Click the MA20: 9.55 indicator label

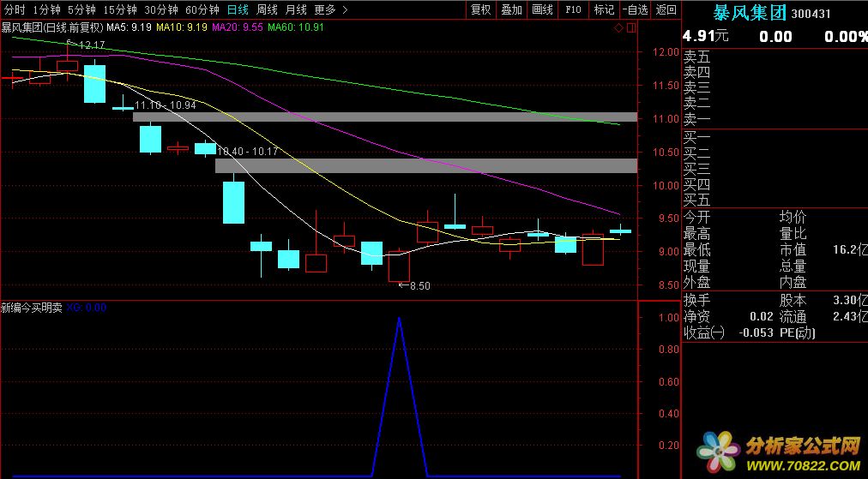(238, 27)
